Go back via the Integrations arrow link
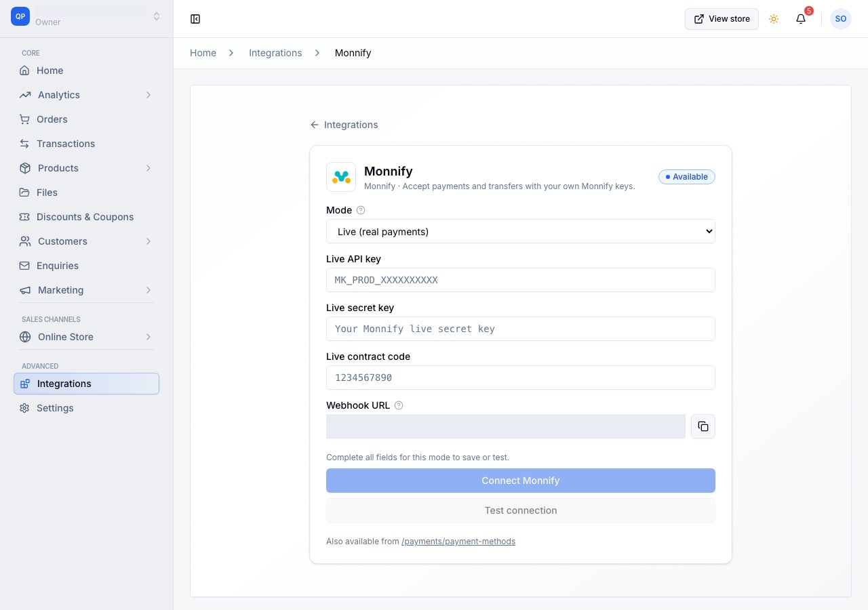Viewport: 868px width, 610px height. tap(344, 125)
